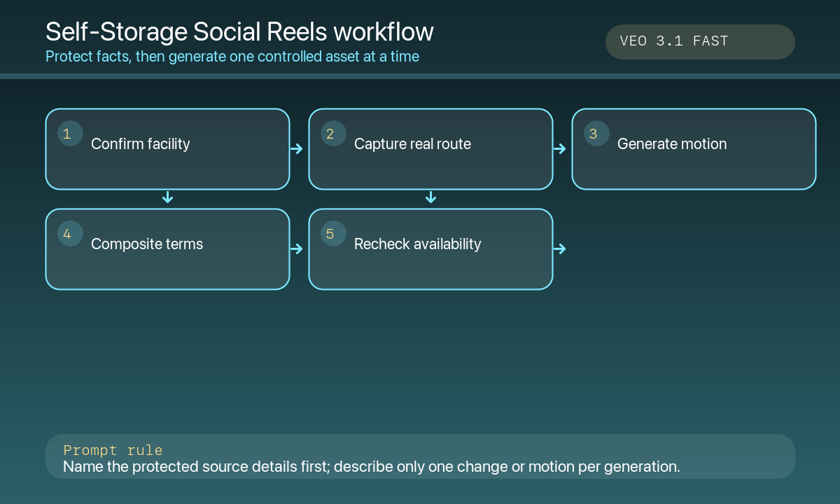
Task: Select the Confirm facility step card
Action: tap(167, 149)
